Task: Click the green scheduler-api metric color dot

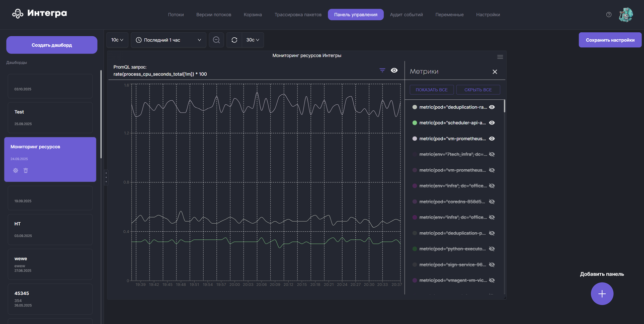Action: [x=415, y=122]
